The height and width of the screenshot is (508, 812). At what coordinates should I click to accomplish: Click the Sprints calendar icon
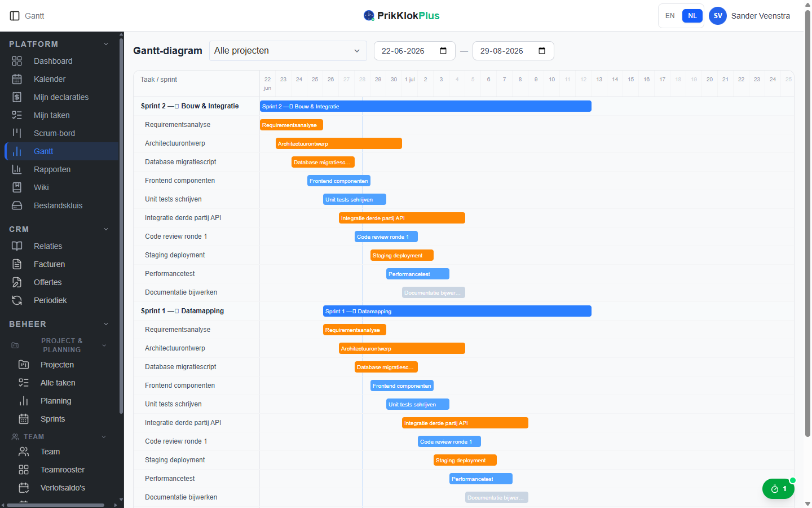[x=24, y=419]
